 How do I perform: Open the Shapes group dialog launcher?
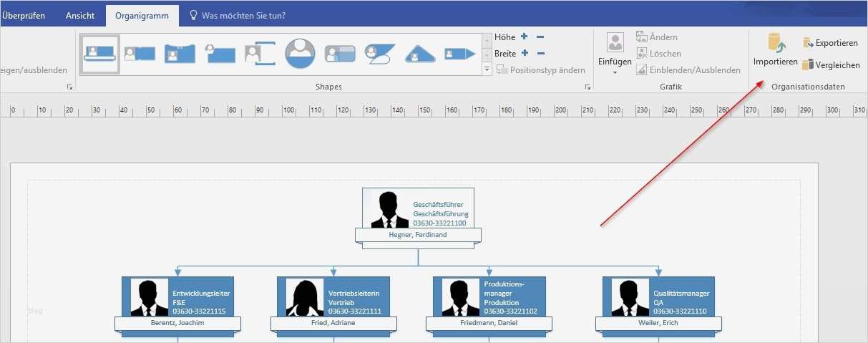[587, 87]
